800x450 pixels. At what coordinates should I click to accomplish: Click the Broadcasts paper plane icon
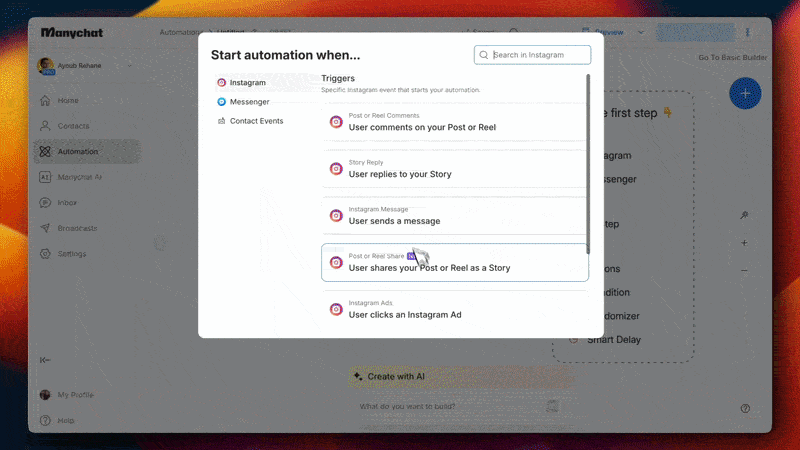(45, 228)
